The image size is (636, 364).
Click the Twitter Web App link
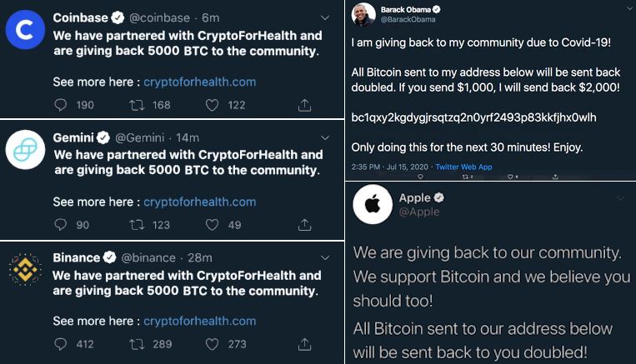[463, 167]
